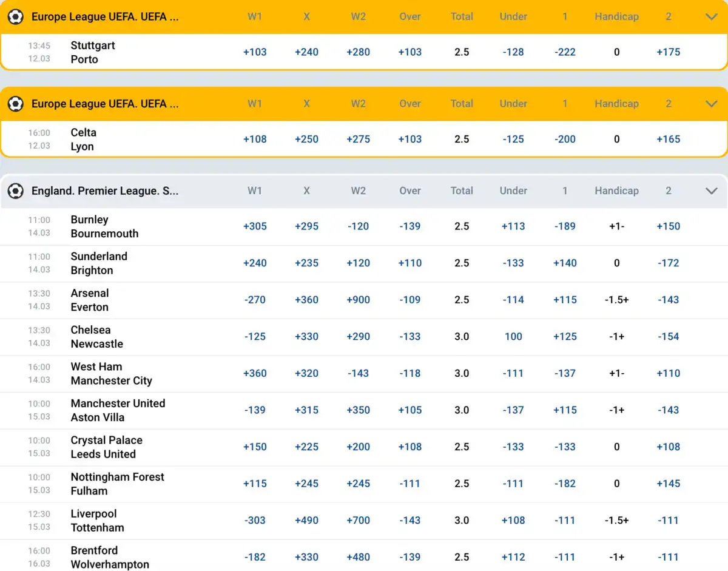Select the draw odds +330 for Chelsea–Newcastle
Image resolution: width=728 pixels, height=571 pixels.
coord(306,337)
